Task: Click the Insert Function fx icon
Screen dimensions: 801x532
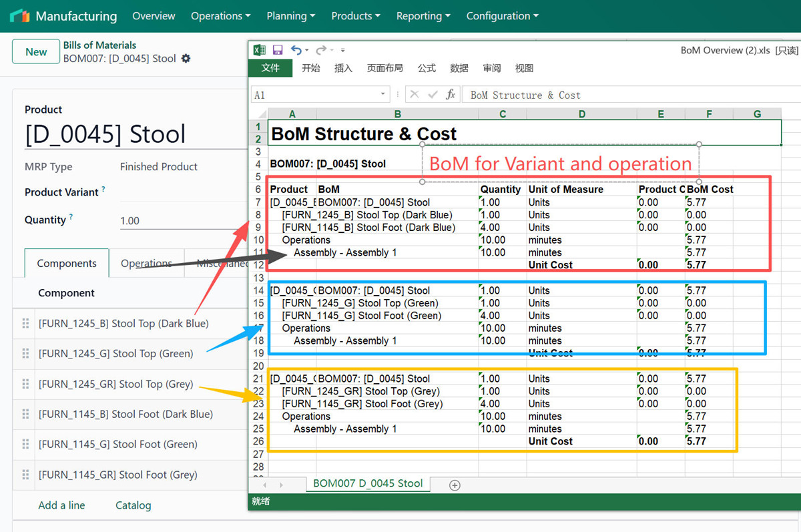Action: click(451, 95)
